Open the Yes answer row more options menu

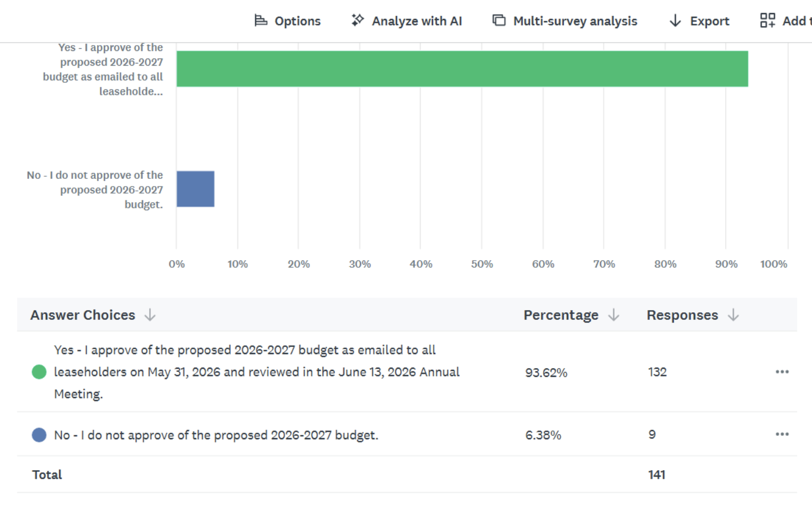pos(782,372)
